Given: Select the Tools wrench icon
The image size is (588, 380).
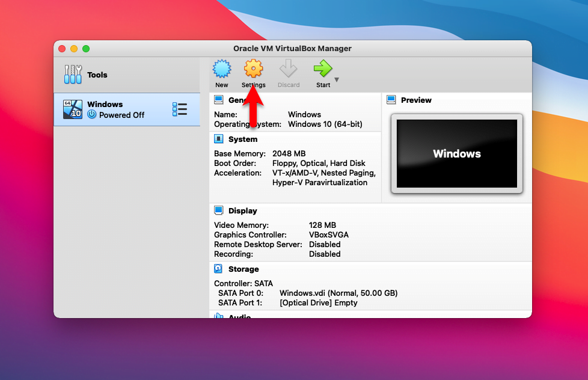Looking at the screenshot, I should pos(73,75).
